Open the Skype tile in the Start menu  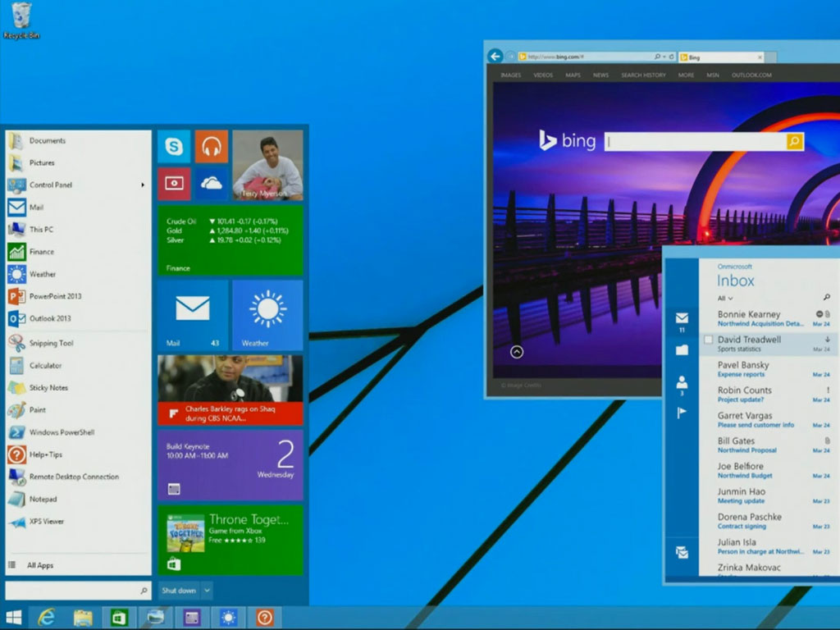coord(173,146)
